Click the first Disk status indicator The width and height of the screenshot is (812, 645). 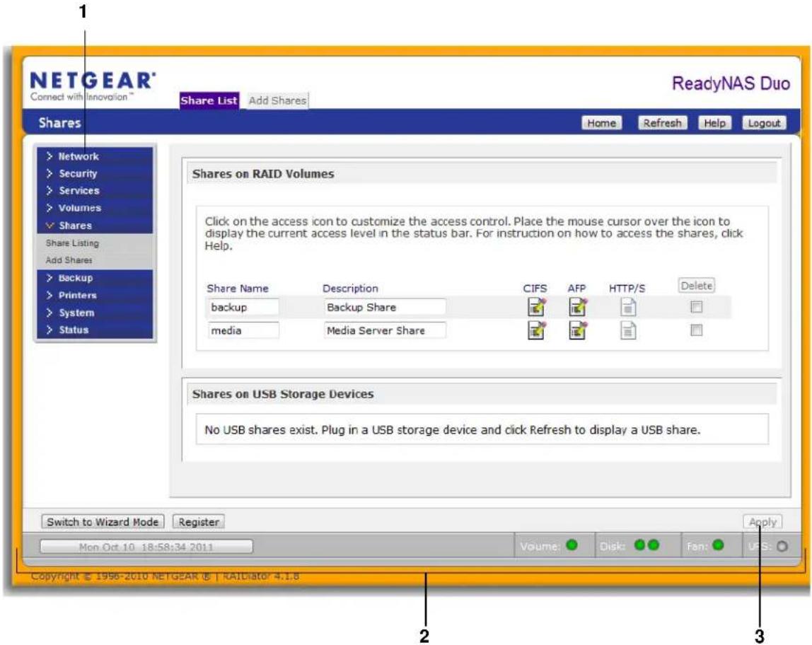640,545
